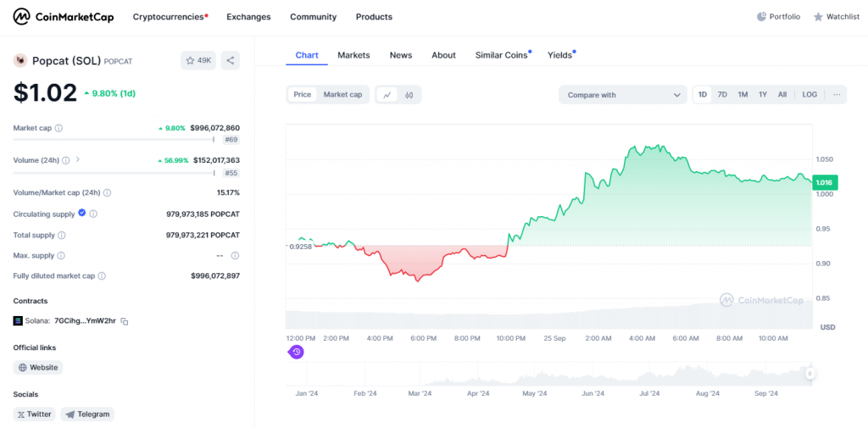Open the Compare with dropdown

click(623, 95)
